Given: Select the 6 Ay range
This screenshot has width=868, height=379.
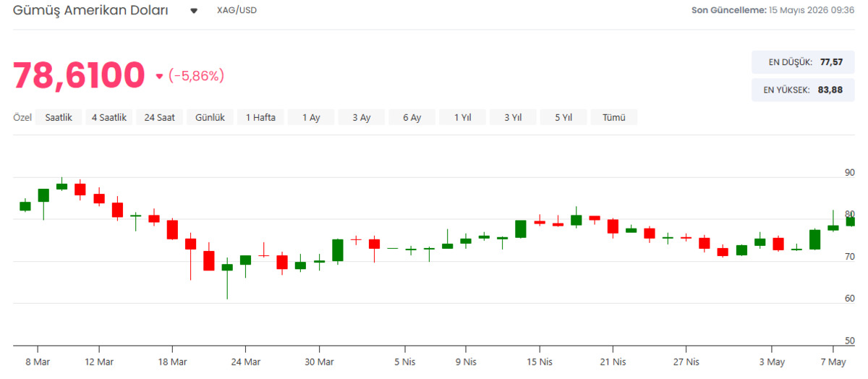Looking at the screenshot, I should pos(412,117).
